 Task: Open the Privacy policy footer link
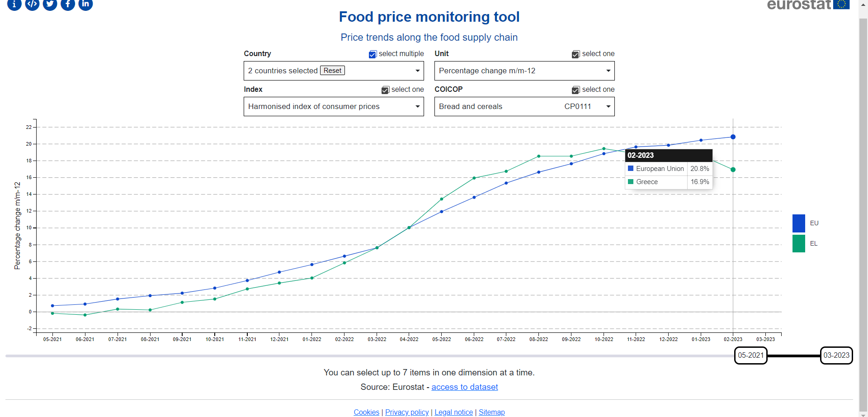coord(406,412)
